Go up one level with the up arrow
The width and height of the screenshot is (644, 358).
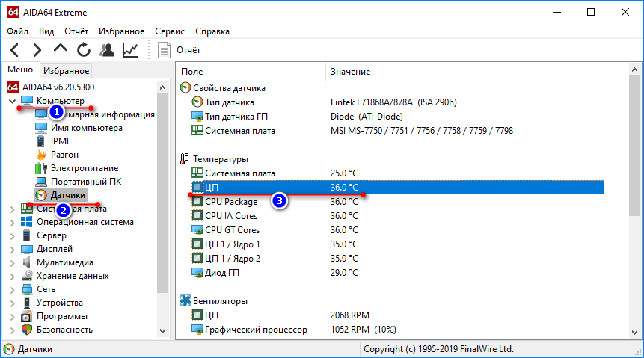point(61,49)
